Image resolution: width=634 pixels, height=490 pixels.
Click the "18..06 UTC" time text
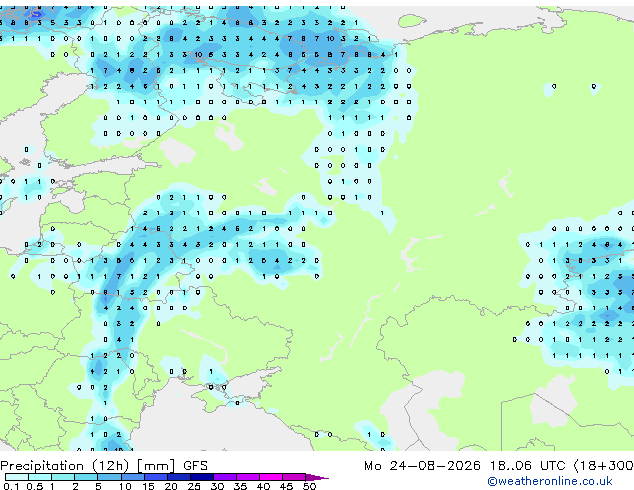[527, 466]
